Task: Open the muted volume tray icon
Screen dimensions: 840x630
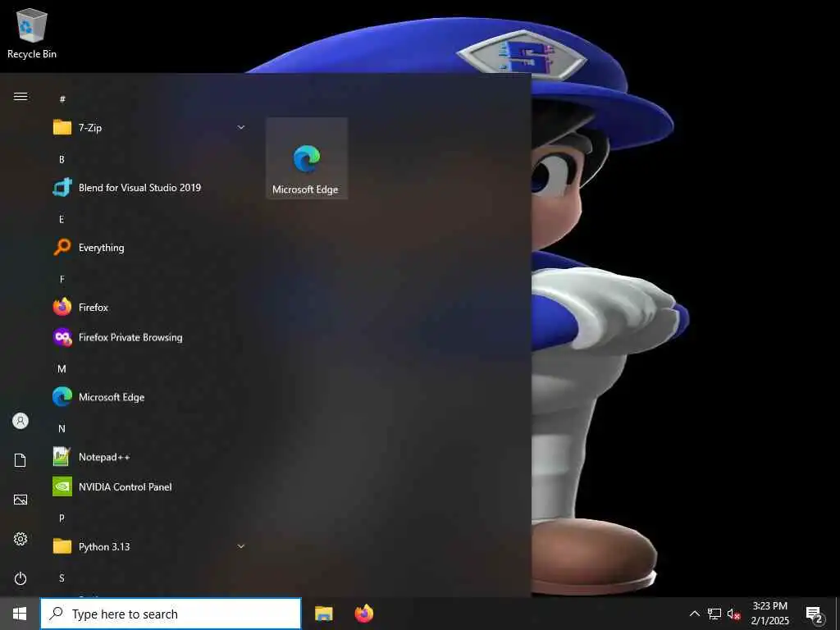Action: pyautogui.click(x=734, y=614)
